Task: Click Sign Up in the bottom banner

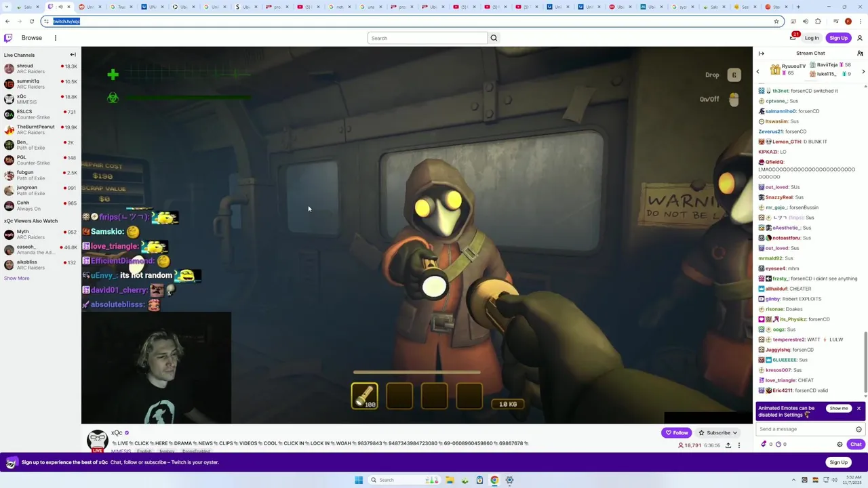Action: 838,462
